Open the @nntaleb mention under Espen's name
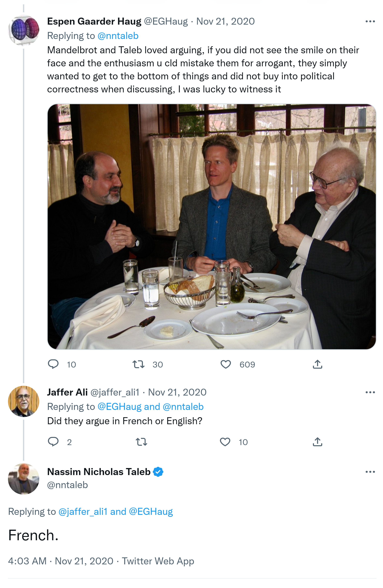This screenshot has height=588, width=383. click(x=118, y=36)
